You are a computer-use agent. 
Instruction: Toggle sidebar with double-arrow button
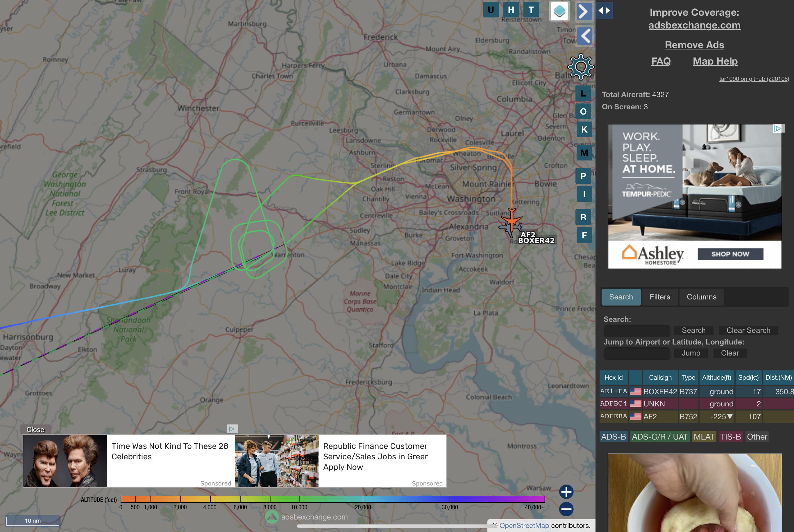click(605, 10)
